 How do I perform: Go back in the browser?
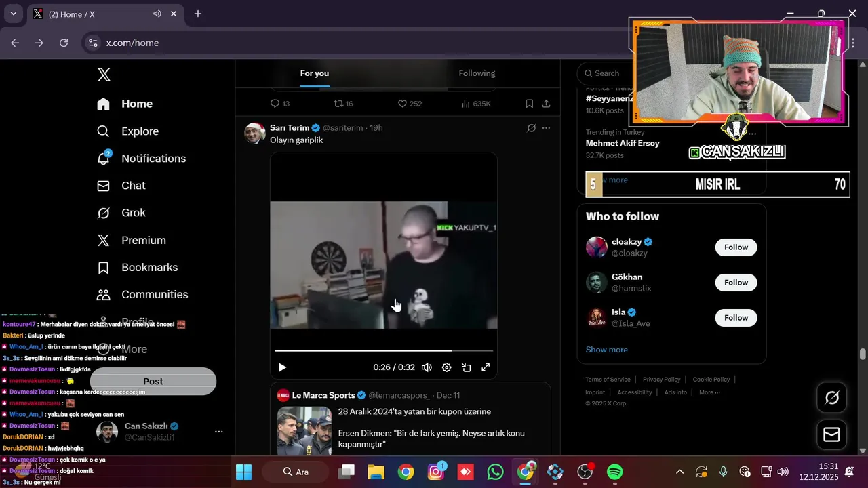click(15, 43)
